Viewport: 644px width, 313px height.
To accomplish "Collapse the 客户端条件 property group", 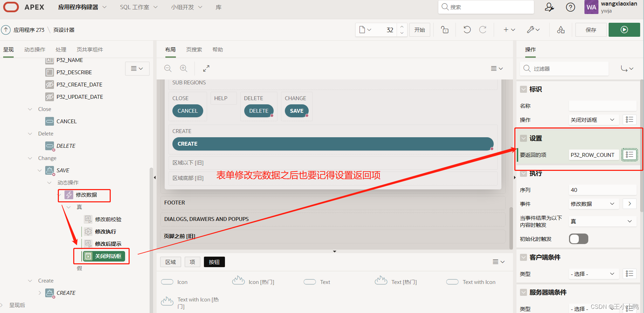I will (523, 257).
